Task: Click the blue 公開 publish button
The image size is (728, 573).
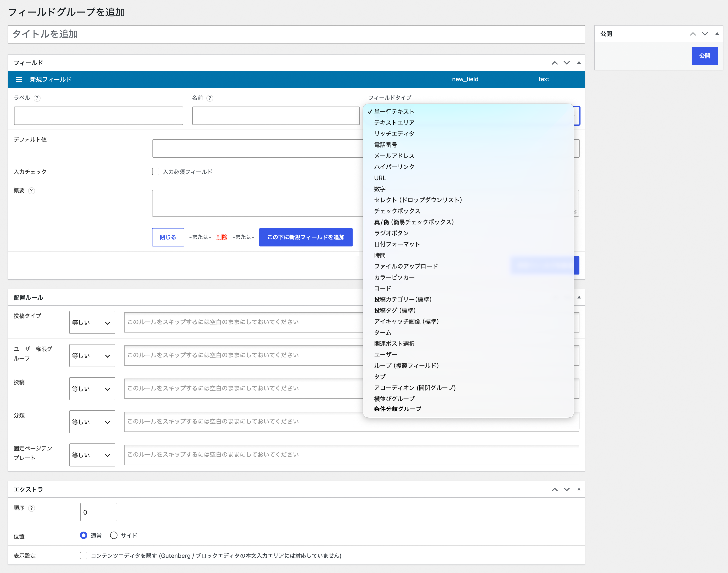Action: click(705, 56)
